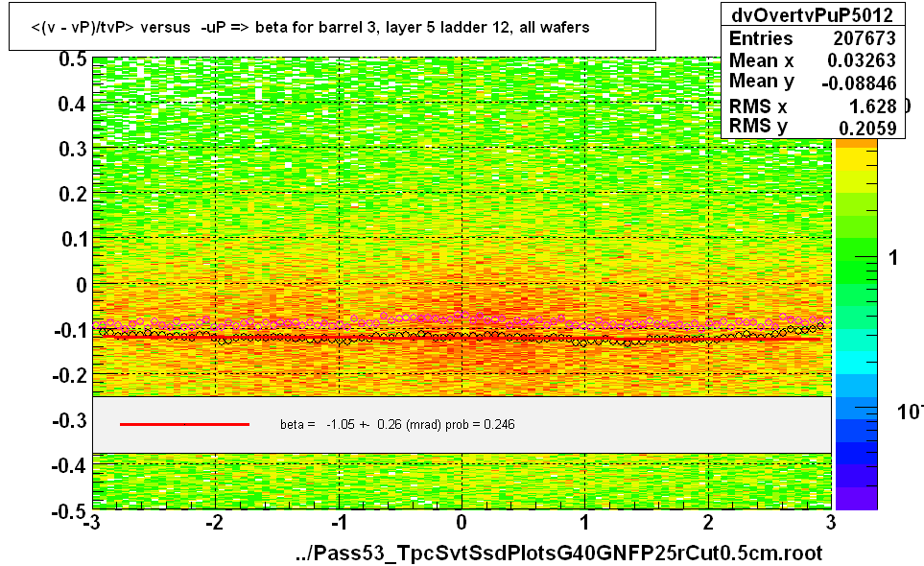Viewport: 924px width, 566px height.
Task: Click the RMS y 0.2059 row
Action: click(812, 128)
